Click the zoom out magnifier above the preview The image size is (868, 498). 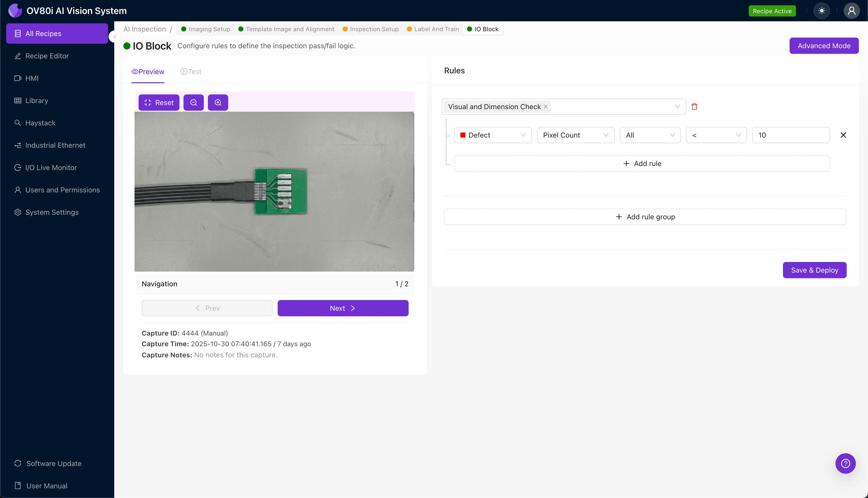[194, 102]
